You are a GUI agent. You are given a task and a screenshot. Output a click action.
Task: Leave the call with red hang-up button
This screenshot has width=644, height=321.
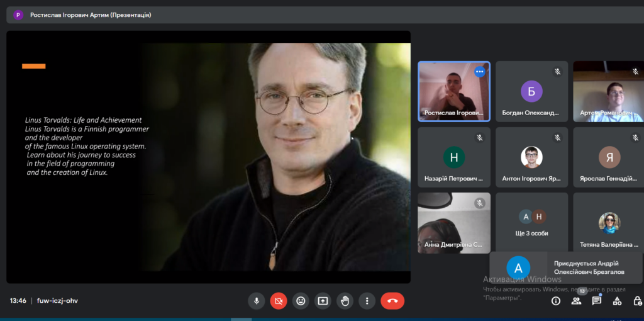pos(392,301)
